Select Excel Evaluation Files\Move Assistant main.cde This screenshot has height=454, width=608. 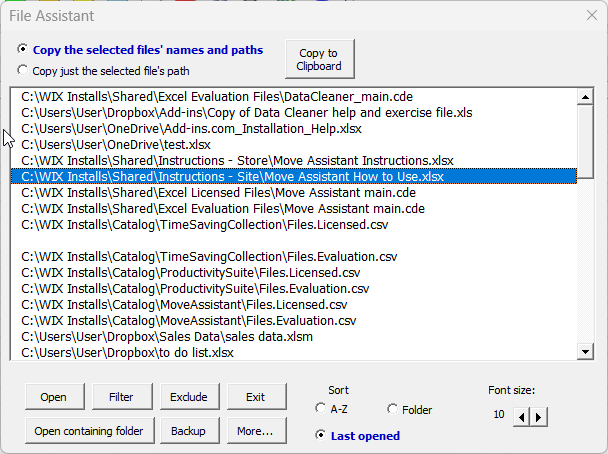294,209
